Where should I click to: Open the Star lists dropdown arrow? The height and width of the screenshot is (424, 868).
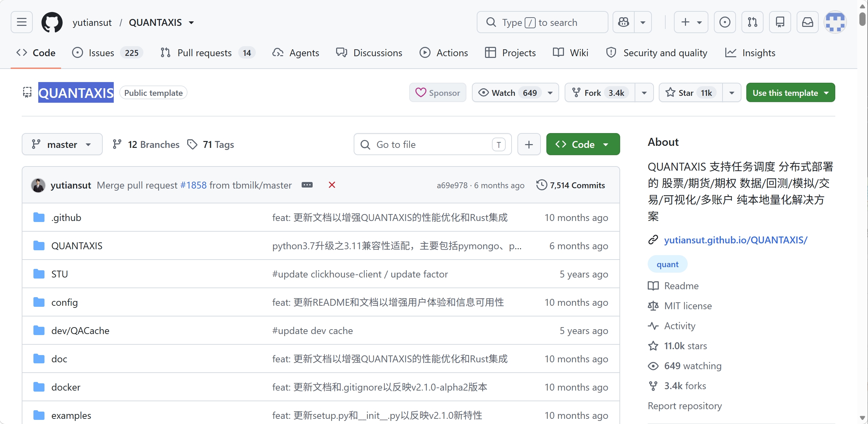click(x=732, y=93)
